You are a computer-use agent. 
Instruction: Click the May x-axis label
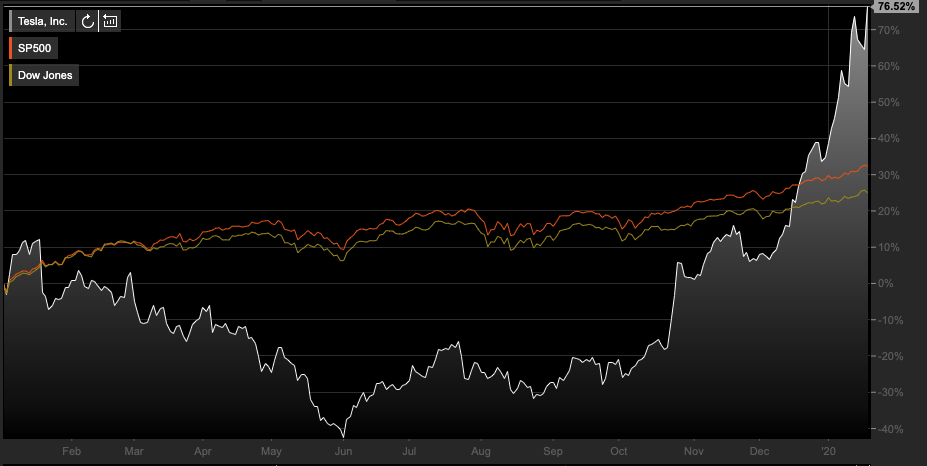point(271,451)
